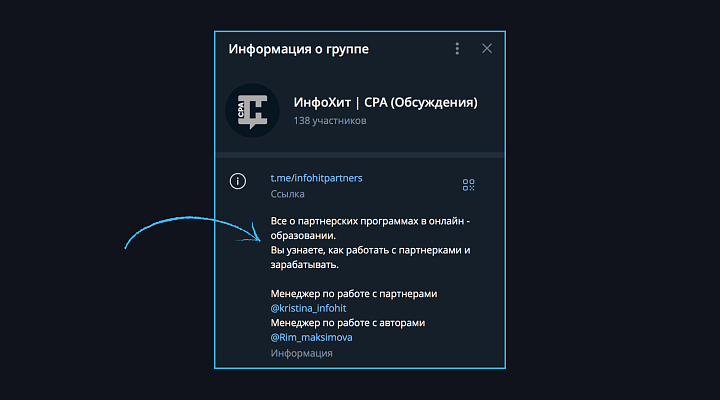The height and width of the screenshot is (400, 720).
Task: Open the three-dot more options menu
Action: 457,48
